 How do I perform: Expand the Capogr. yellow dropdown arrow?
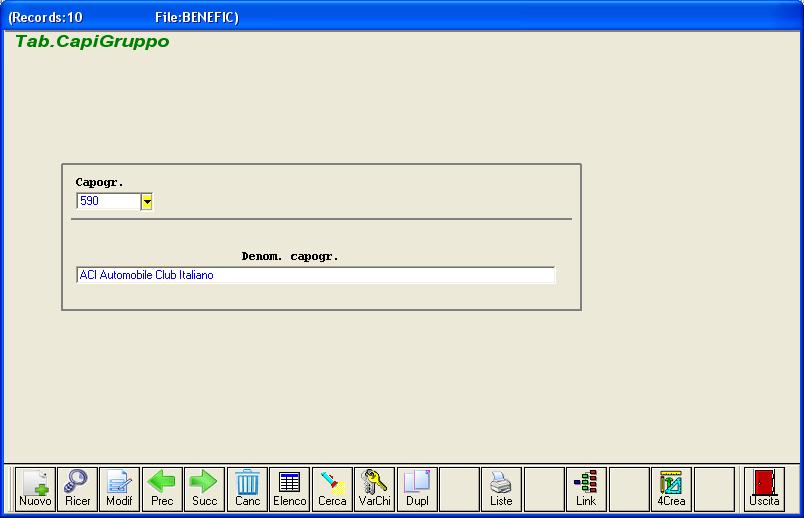(147, 202)
